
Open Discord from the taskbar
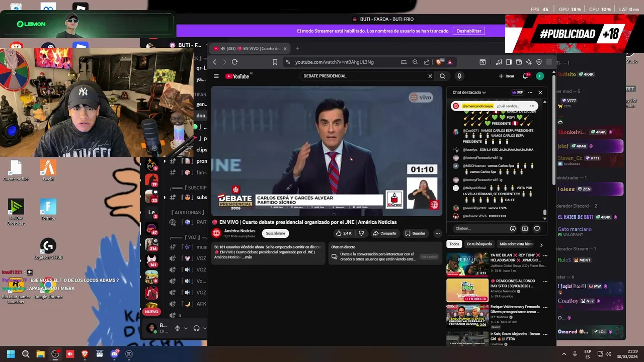coord(114,354)
